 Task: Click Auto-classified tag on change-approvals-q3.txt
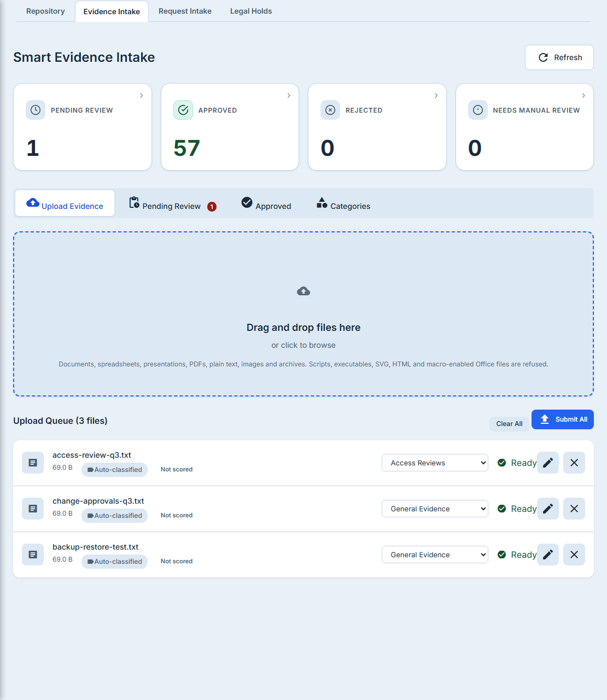[114, 516]
